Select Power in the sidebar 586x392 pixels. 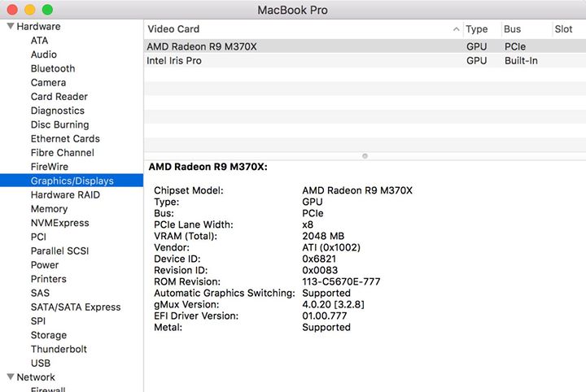45,264
